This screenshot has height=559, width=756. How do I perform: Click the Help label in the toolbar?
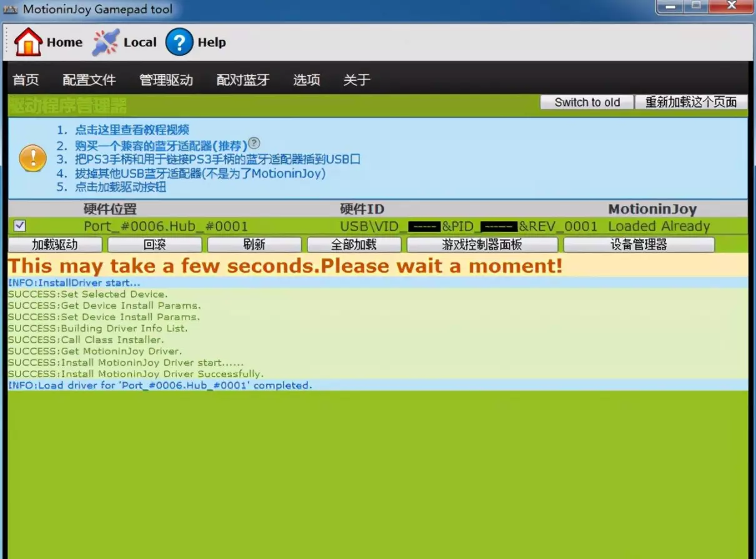click(x=212, y=43)
